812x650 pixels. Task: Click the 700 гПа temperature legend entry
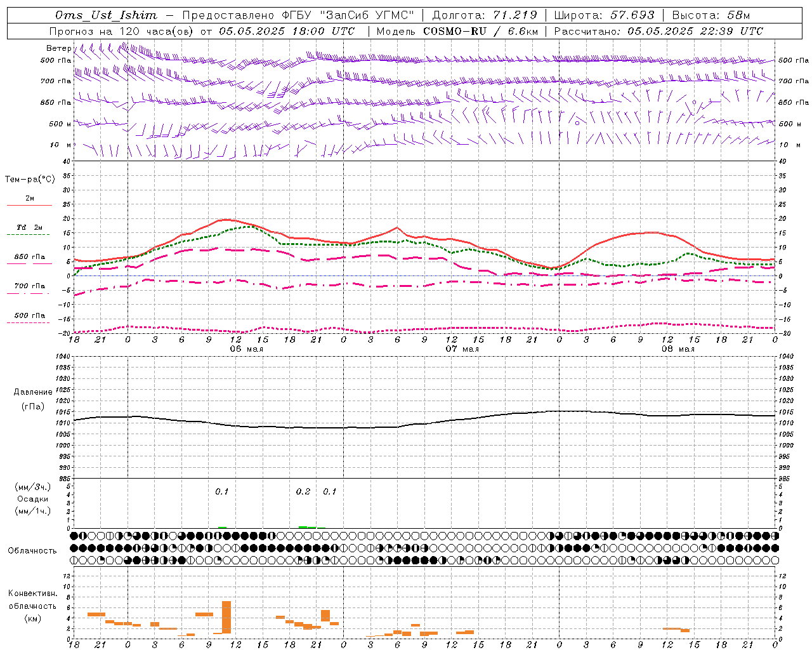[30, 286]
